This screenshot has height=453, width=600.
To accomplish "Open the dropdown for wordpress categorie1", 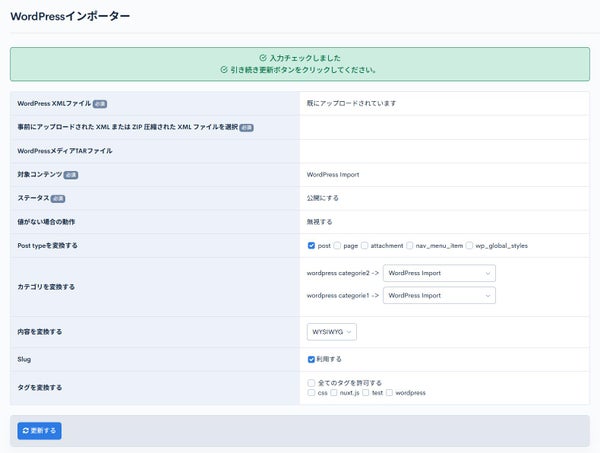I will point(439,295).
